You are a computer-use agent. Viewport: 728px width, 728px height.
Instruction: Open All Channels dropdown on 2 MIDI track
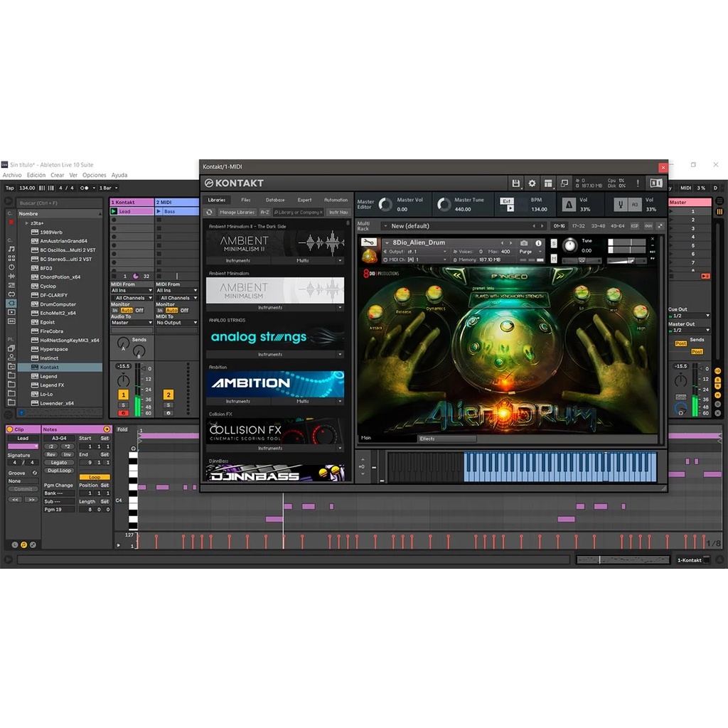point(177,298)
